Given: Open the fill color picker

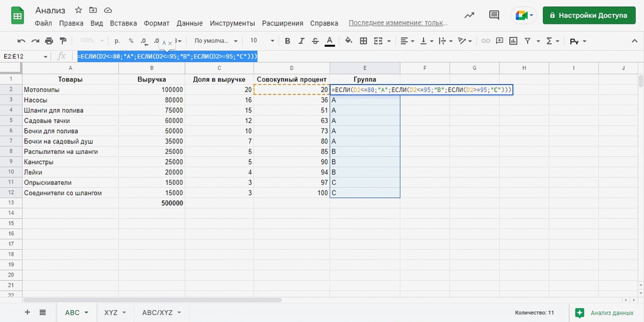Looking at the screenshot, I should 348,41.
